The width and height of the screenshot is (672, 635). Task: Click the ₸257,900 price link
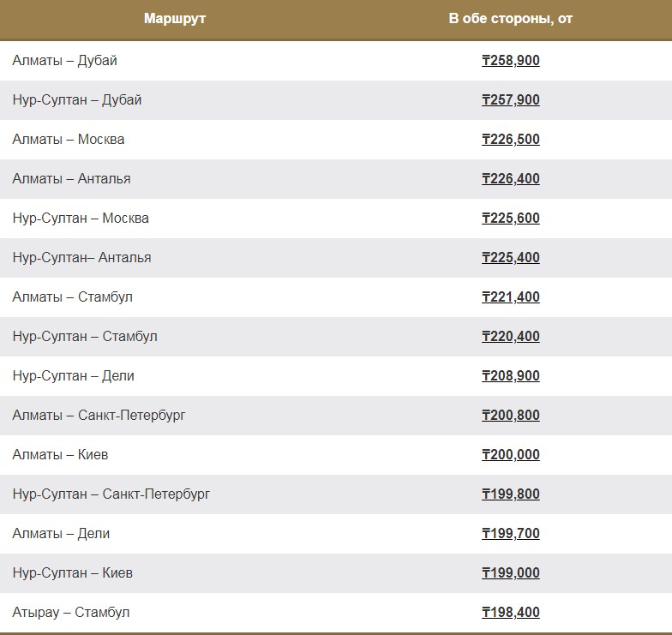(511, 100)
